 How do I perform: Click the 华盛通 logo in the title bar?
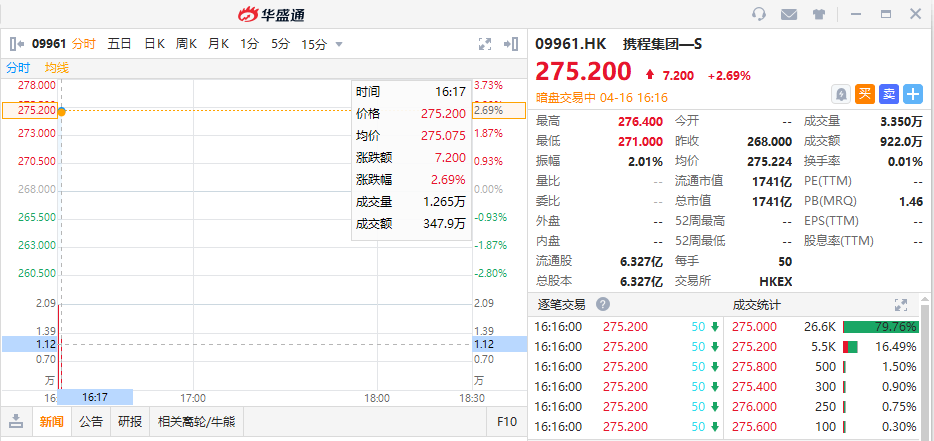[x=272, y=14]
